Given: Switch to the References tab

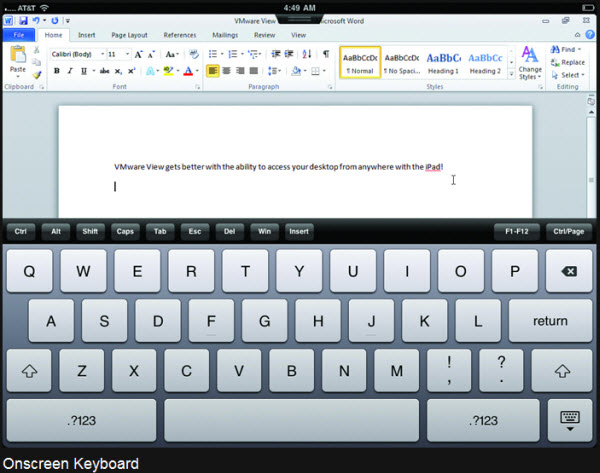Looking at the screenshot, I should pyautogui.click(x=180, y=35).
